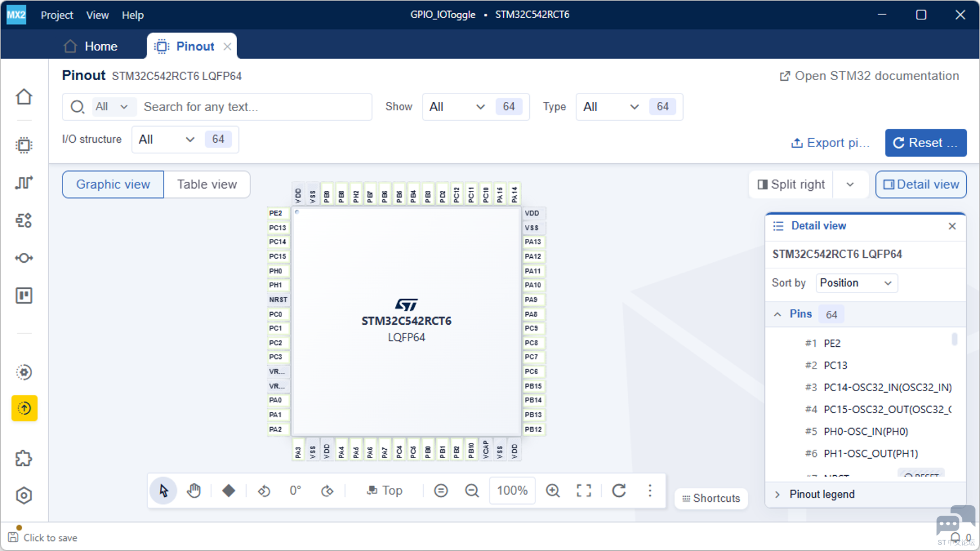The width and height of the screenshot is (980, 551).
Task: Switch to Table view
Action: [207, 184]
